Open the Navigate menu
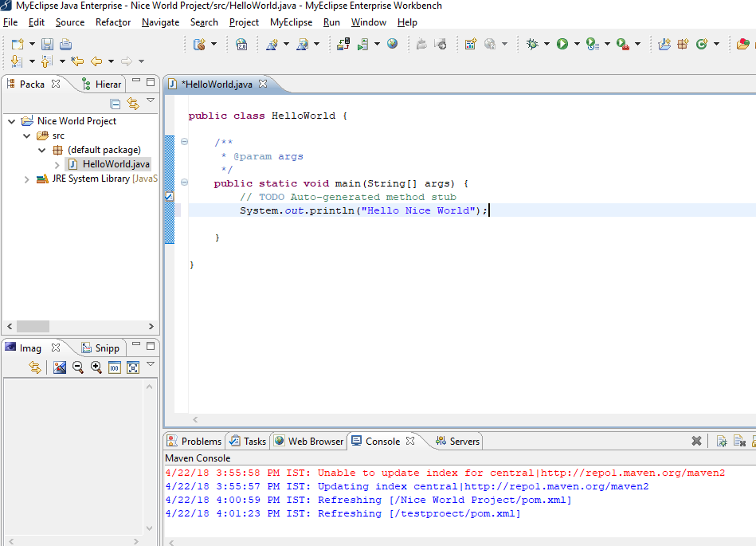This screenshot has width=756, height=546. coord(161,22)
